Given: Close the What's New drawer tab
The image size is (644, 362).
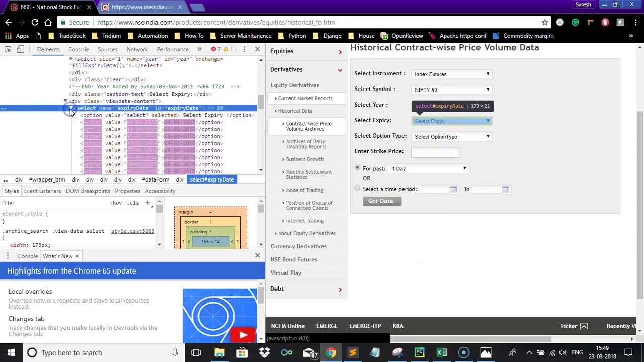Looking at the screenshot, I should click(x=77, y=256).
